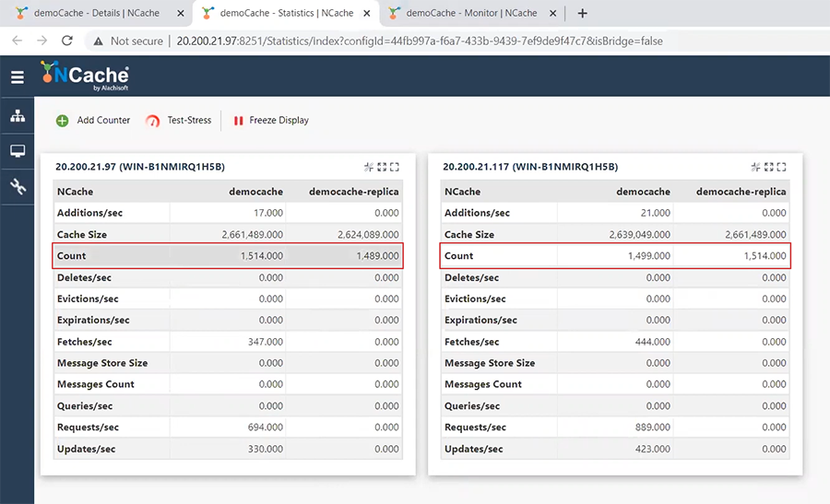Image resolution: width=830 pixels, height=504 pixels.
Task: Click Updates/sec value 423.000
Action: coord(653,449)
